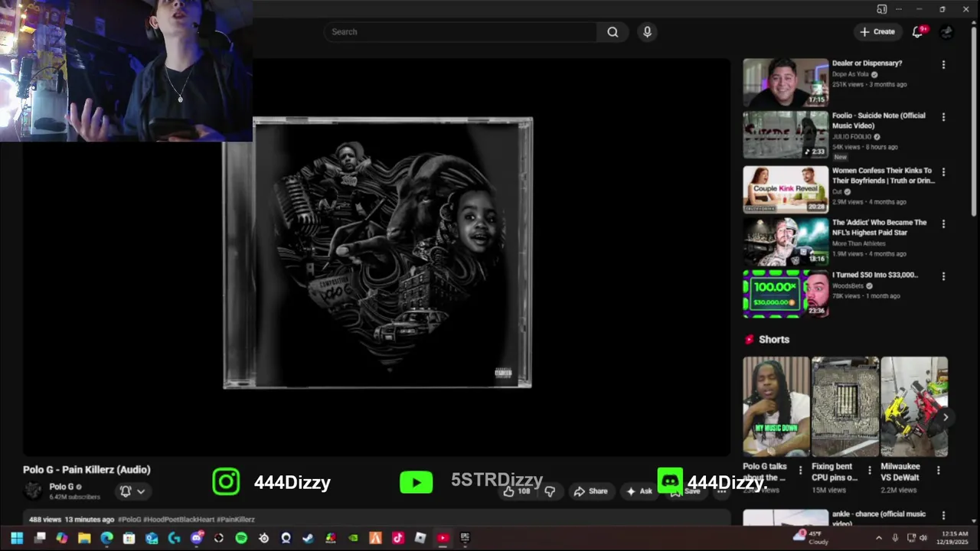Open the account avatar menu
Viewport: 980px width, 551px height.
(947, 31)
